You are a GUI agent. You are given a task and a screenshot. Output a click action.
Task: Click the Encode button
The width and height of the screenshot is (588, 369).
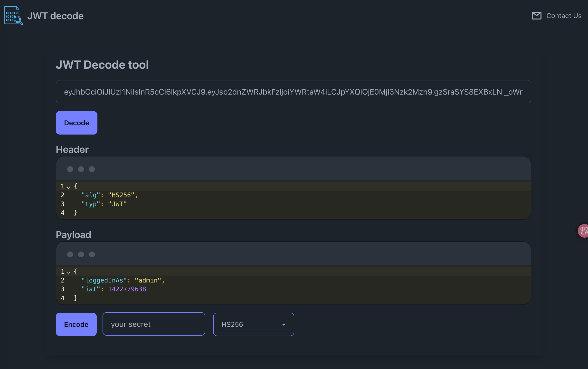pyautogui.click(x=76, y=324)
